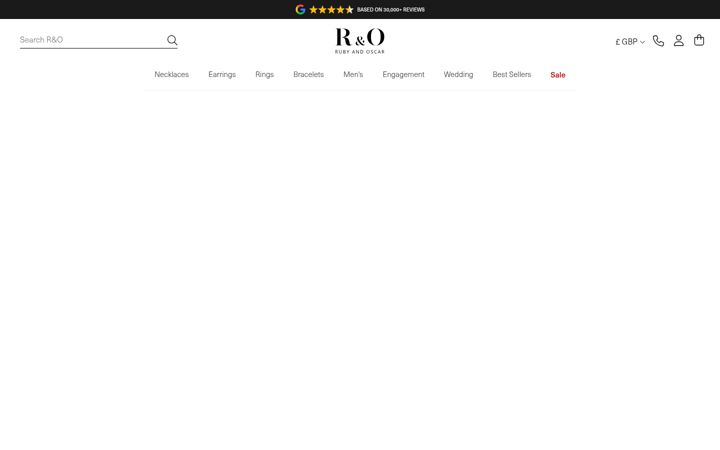Open the Necklaces menu
This screenshot has width=720, height=450.
(x=172, y=74)
